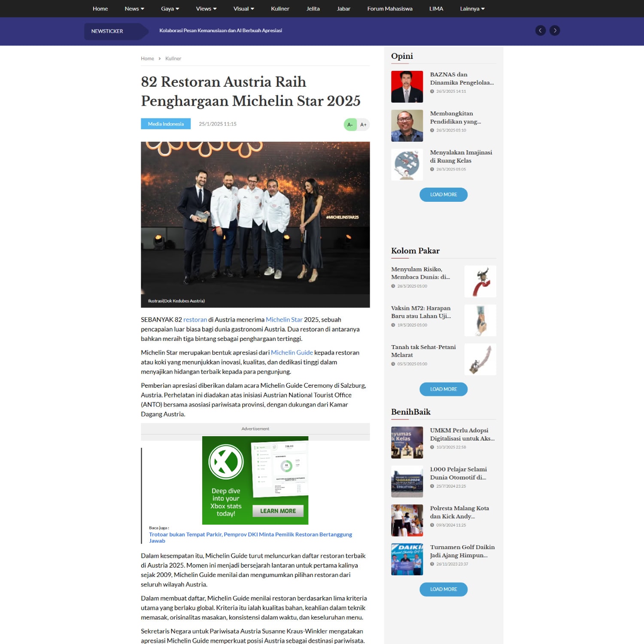This screenshot has width=644, height=644.
Task: Click Media Indonesia author badge
Action: (166, 124)
